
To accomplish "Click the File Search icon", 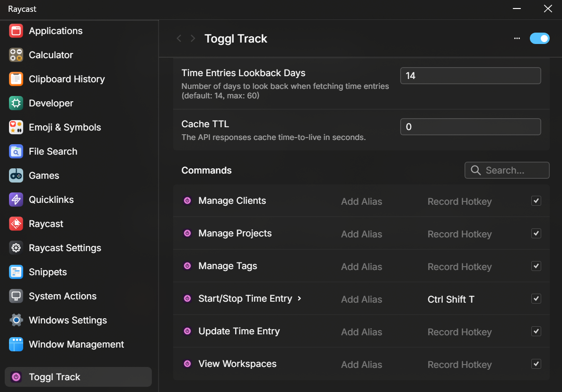I will pos(16,151).
